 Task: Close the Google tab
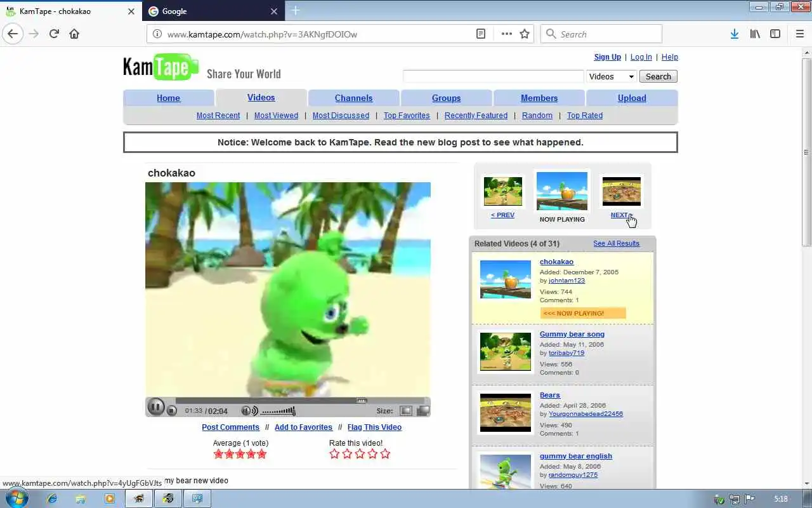pyautogui.click(x=274, y=11)
